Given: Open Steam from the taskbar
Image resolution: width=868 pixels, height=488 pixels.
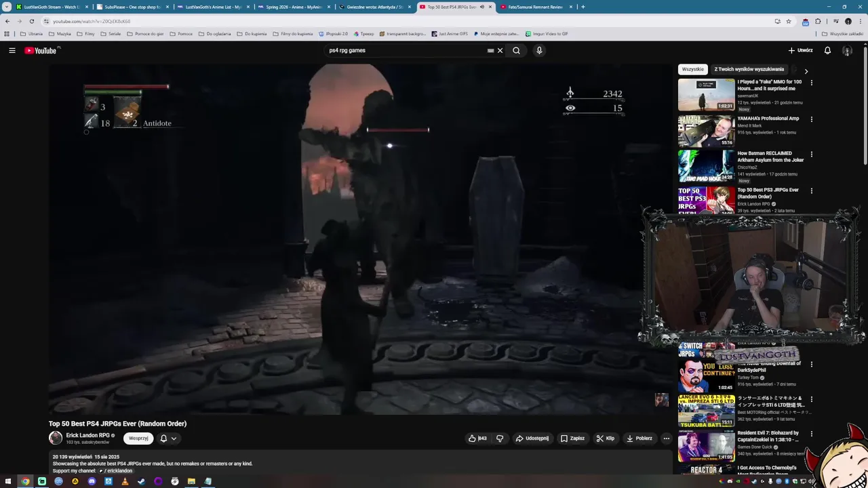Looking at the screenshot, I should (x=141, y=481).
